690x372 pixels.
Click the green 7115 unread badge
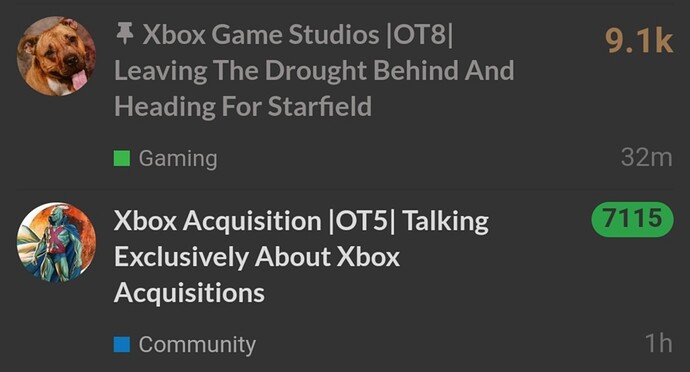pyautogui.click(x=632, y=219)
